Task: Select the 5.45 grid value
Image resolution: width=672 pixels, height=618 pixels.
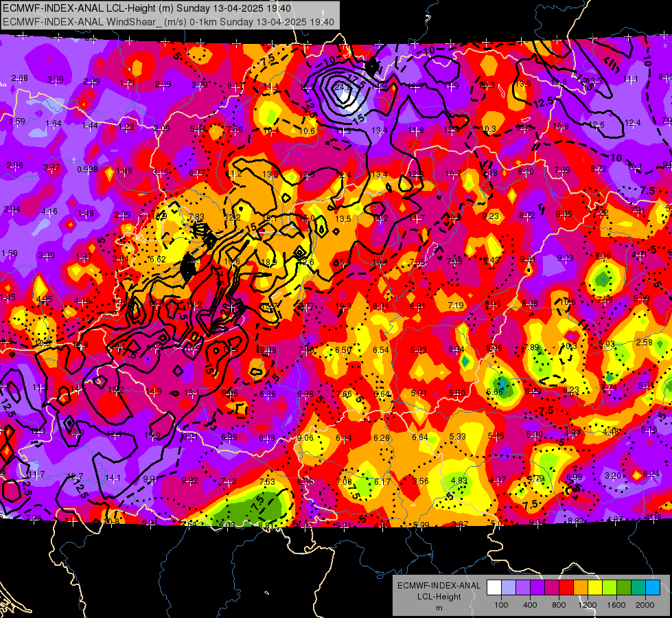Action: 496,436
